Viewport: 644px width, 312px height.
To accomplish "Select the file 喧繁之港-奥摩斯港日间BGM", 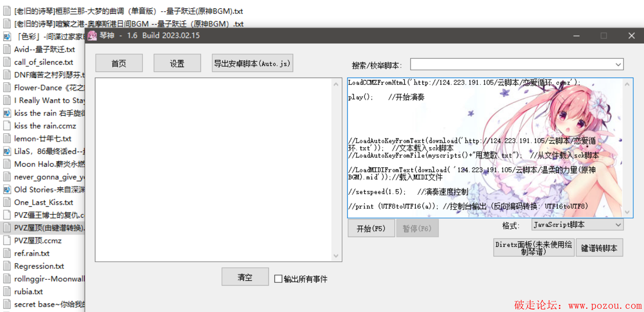I will (129, 24).
